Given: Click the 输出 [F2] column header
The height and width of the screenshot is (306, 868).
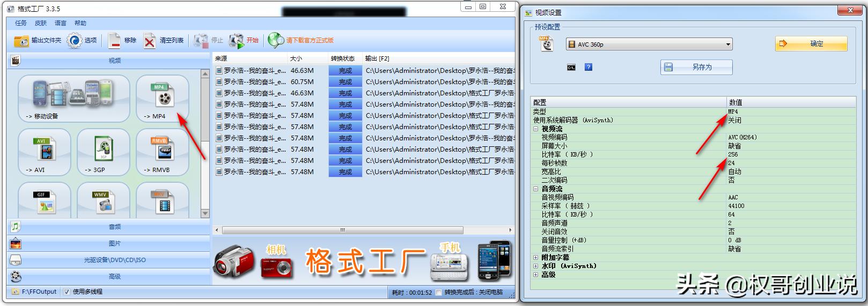Looking at the screenshot, I should tap(439, 58).
